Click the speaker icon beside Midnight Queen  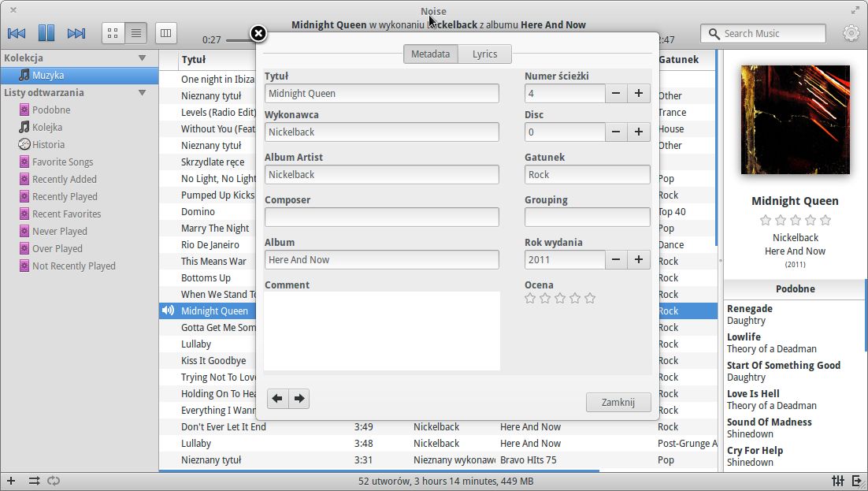(x=168, y=311)
